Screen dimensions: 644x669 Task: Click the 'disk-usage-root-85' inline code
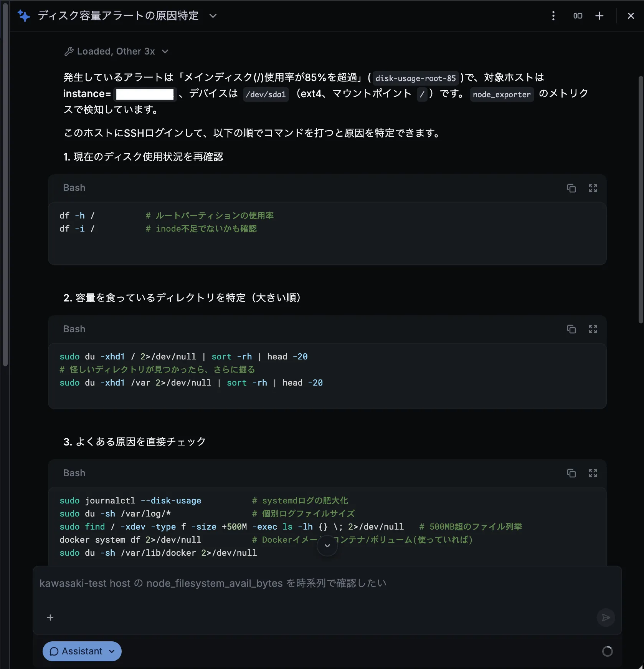[x=416, y=78]
